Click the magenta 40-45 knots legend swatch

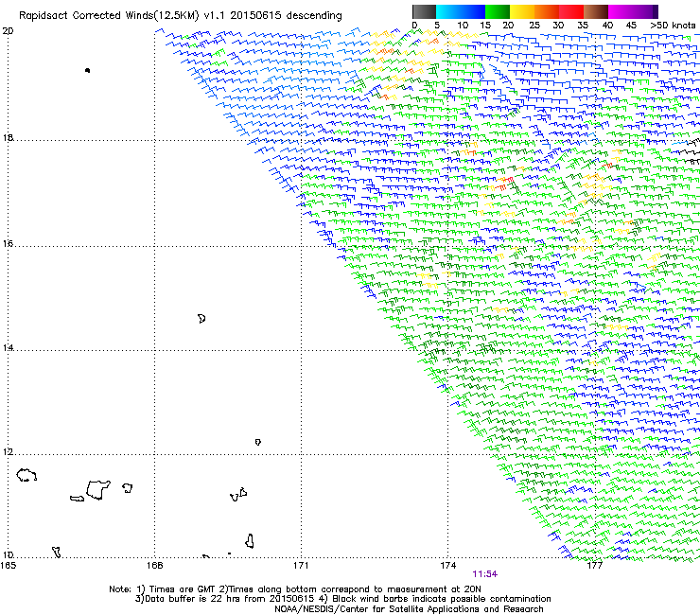[x=621, y=11]
